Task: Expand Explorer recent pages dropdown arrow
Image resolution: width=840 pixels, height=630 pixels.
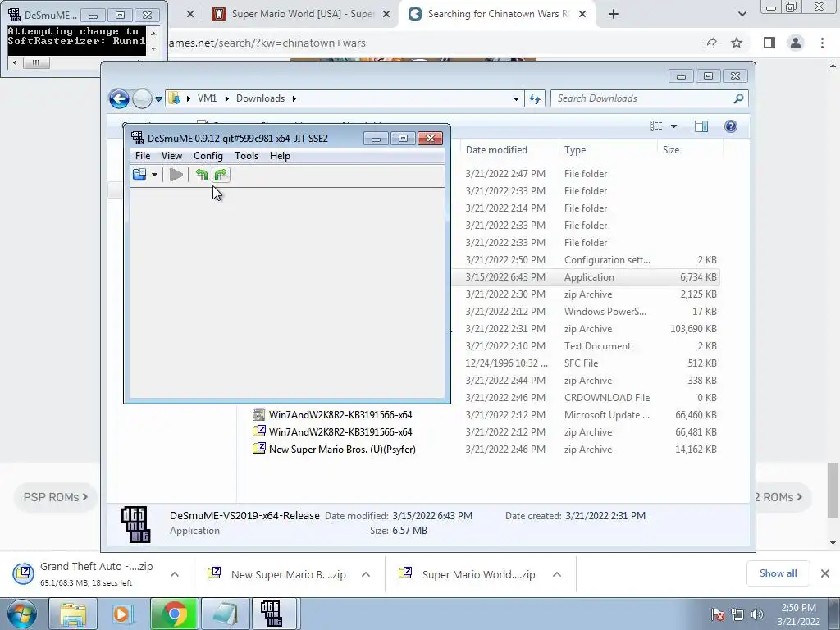Action: pos(158,99)
